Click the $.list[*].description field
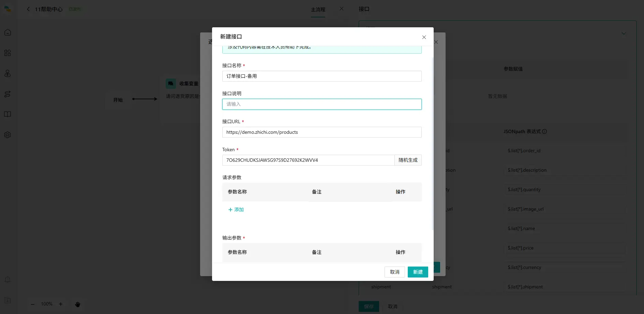Viewport: 644px width, 314px height. pos(565,170)
